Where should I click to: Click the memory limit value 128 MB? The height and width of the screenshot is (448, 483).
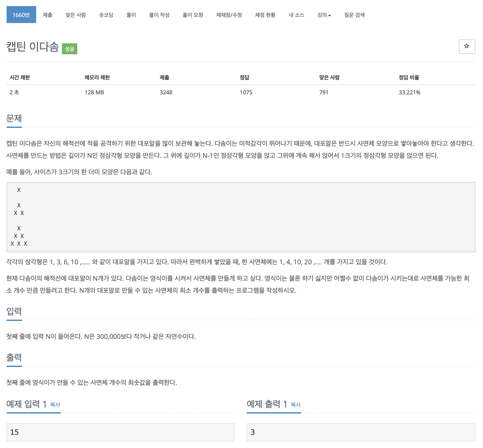pos(94,92)
